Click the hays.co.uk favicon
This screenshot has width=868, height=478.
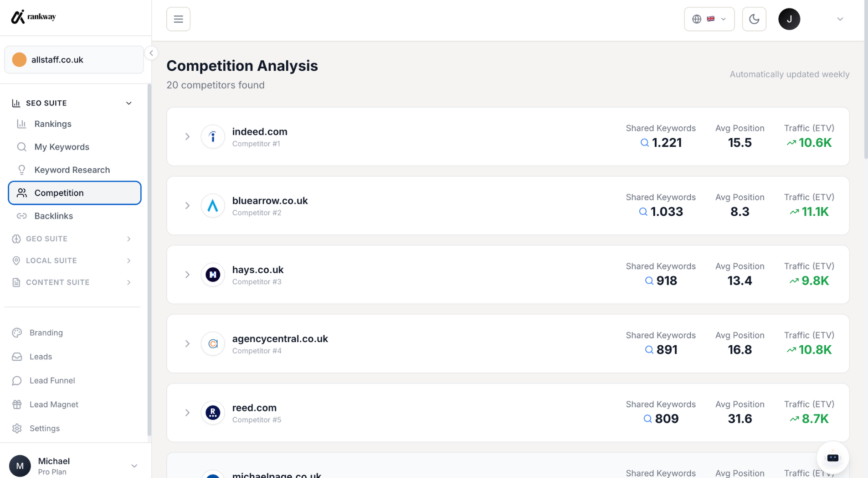click(x=213, y=275)
